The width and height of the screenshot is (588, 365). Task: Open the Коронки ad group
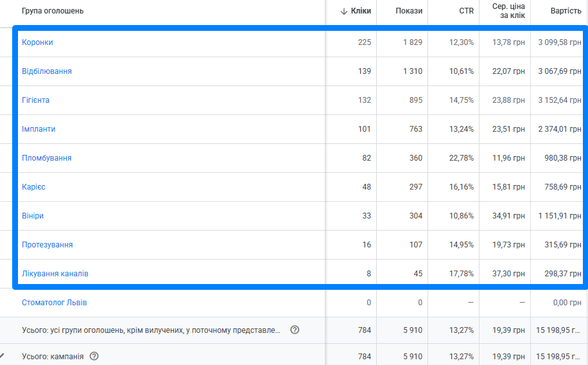click(x=37, y=42)
